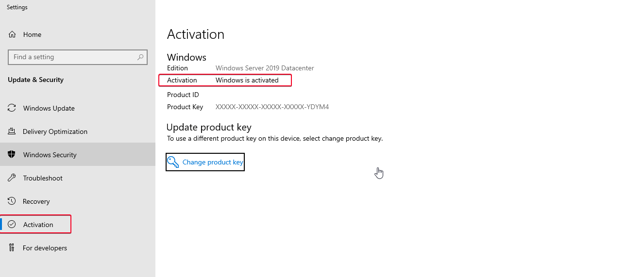
Task: Click the Change product key link
Action: pos(212,163)
